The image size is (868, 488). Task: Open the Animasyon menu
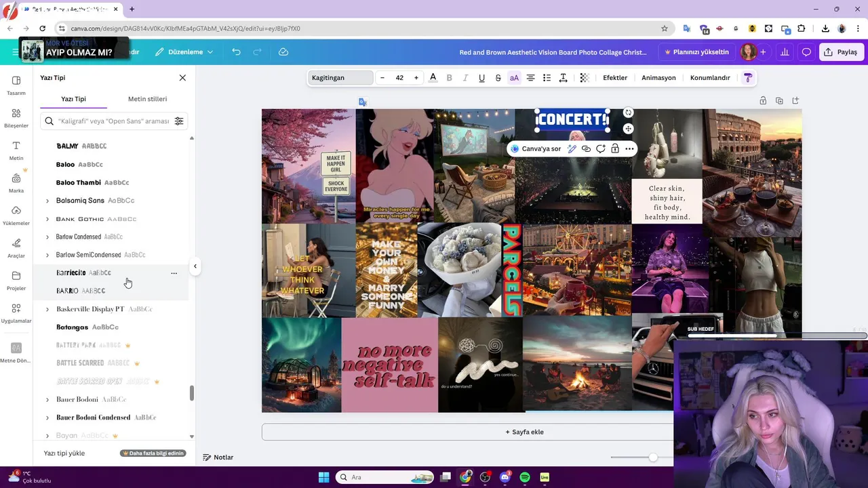pos(658,78)
